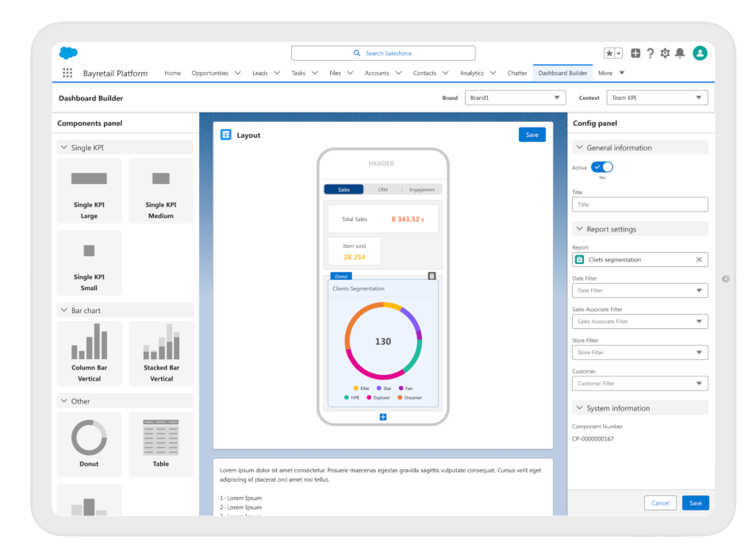Open the Chatter tab
Viewport: 756px width, 558px height.
(517, 73)
